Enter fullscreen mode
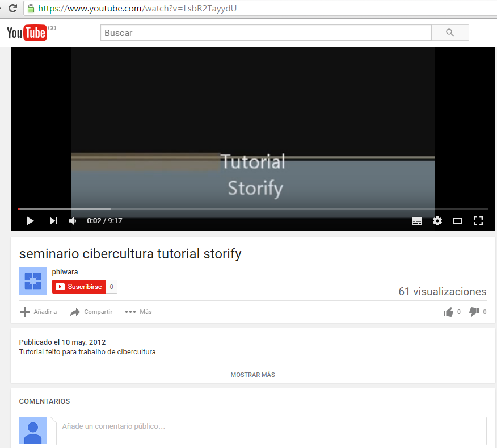This screenshot has height=448, width=497. point(478,221)
